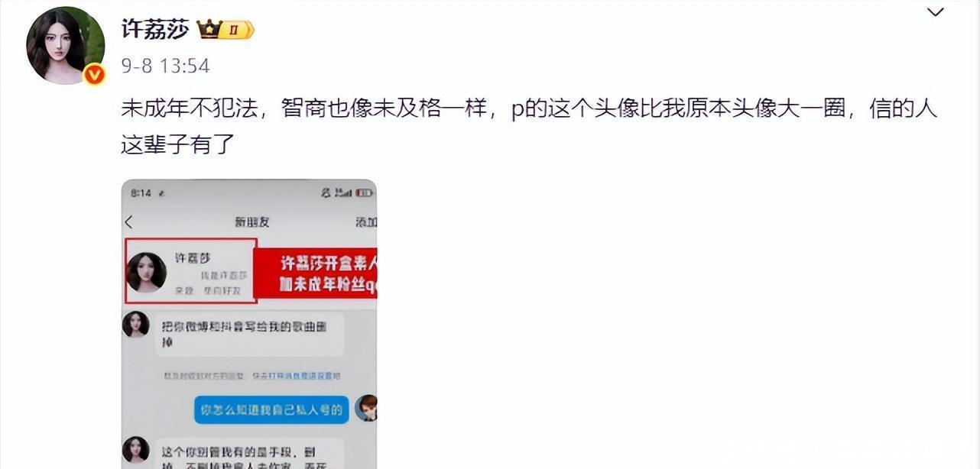Open 许荔莎's profile avatar at post top

[x=66, y=45]
